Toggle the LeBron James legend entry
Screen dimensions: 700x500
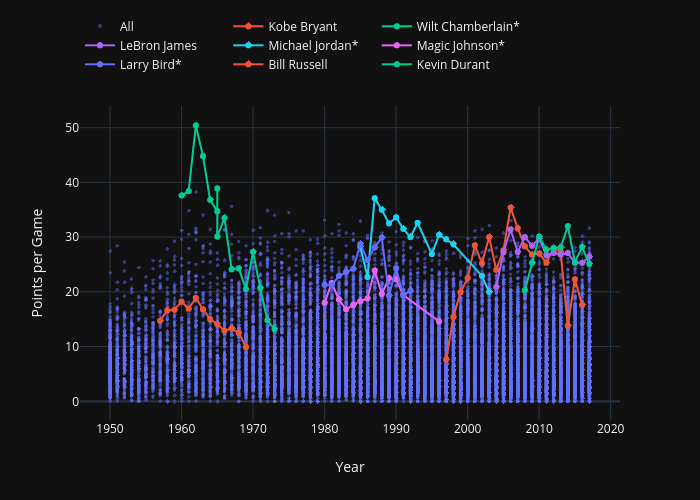[x=157, y=45]
